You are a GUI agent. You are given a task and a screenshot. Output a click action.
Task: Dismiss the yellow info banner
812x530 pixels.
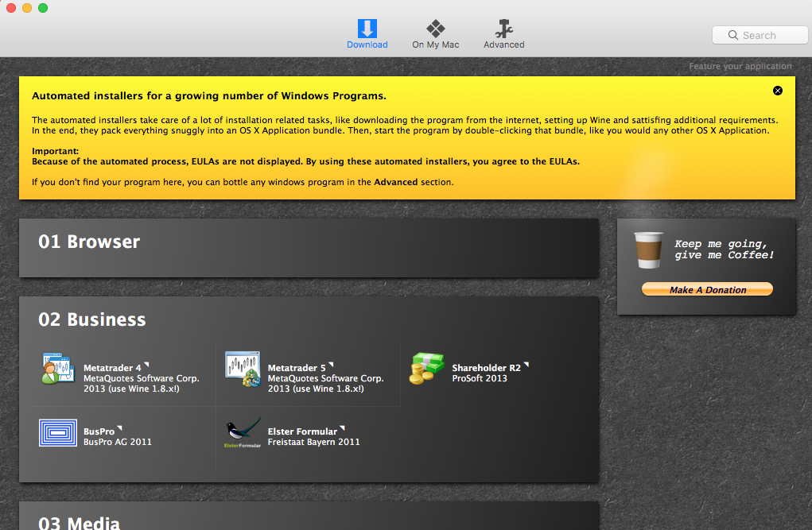[x=778, y=91]
